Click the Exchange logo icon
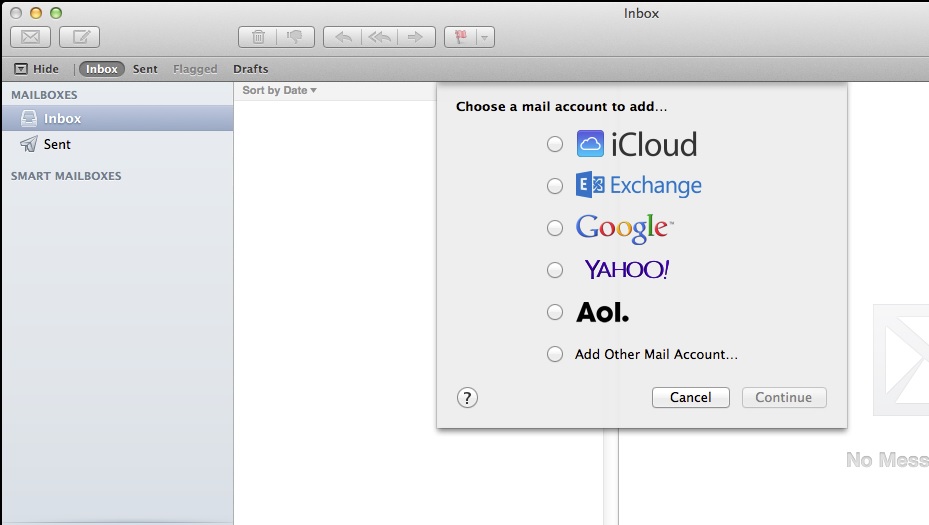The image size is (929, 525). pyautogui.click(x=590, y=185)
